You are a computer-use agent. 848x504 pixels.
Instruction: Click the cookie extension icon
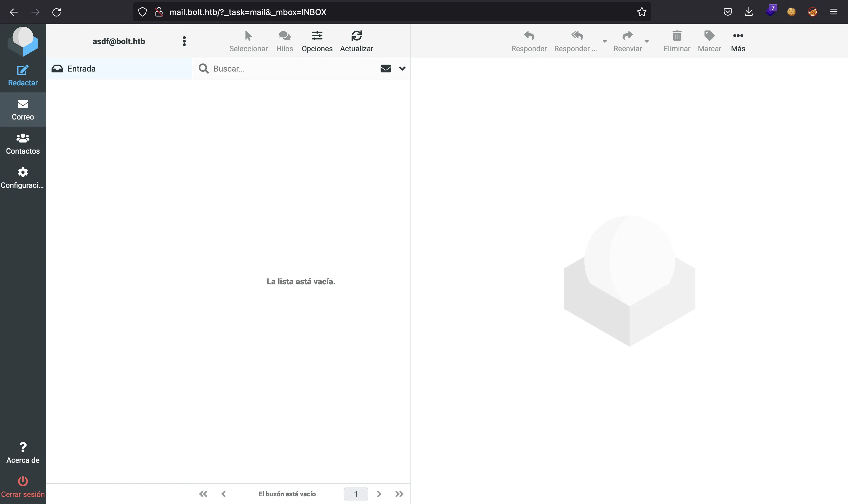coord(791,12)
